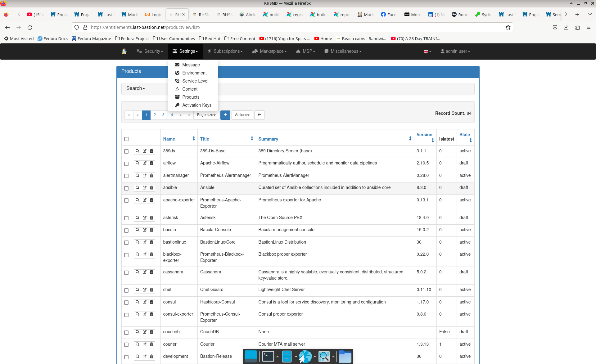This screenshot has height=364, width=596.
Task: Check the ansible row checkbox
Action: [x=126, y=188]
